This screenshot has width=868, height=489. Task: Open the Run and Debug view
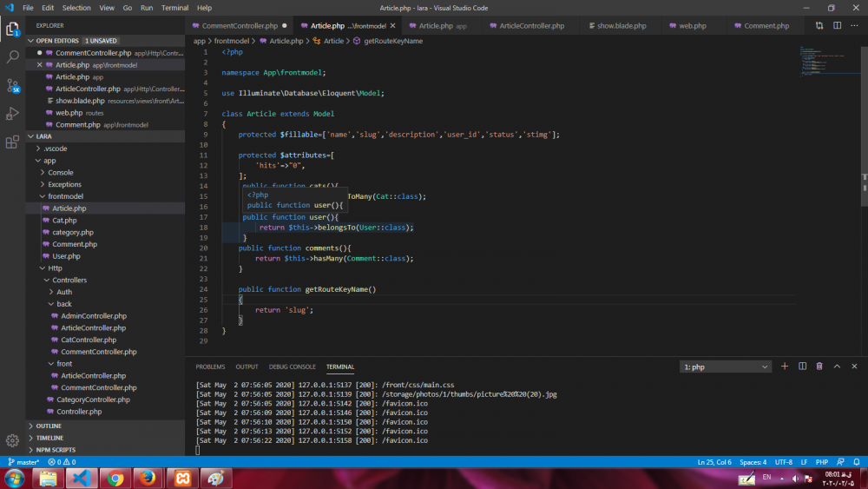[13, 114]
